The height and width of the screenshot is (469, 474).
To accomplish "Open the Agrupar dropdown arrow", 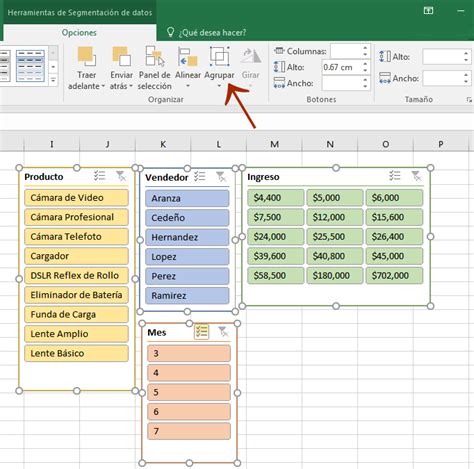I will tap(219, 86).
